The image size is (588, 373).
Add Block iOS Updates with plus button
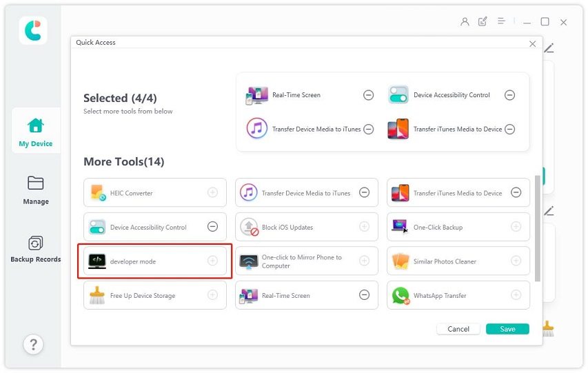pyautogui.click(x=364, y=227)
